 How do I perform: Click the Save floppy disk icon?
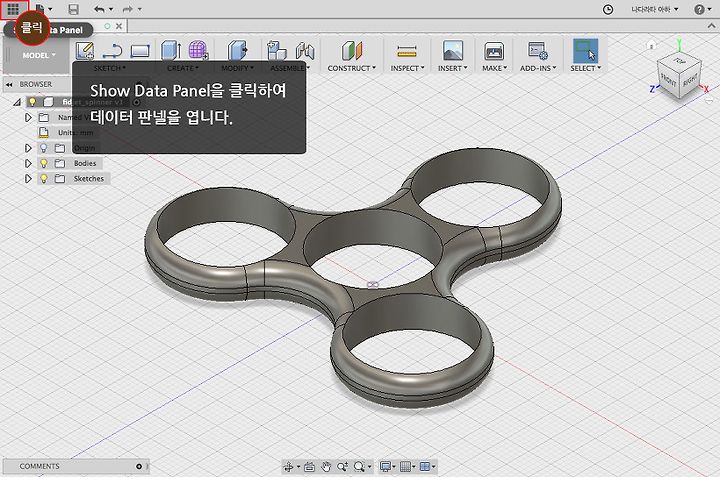(x=73, y=9)
